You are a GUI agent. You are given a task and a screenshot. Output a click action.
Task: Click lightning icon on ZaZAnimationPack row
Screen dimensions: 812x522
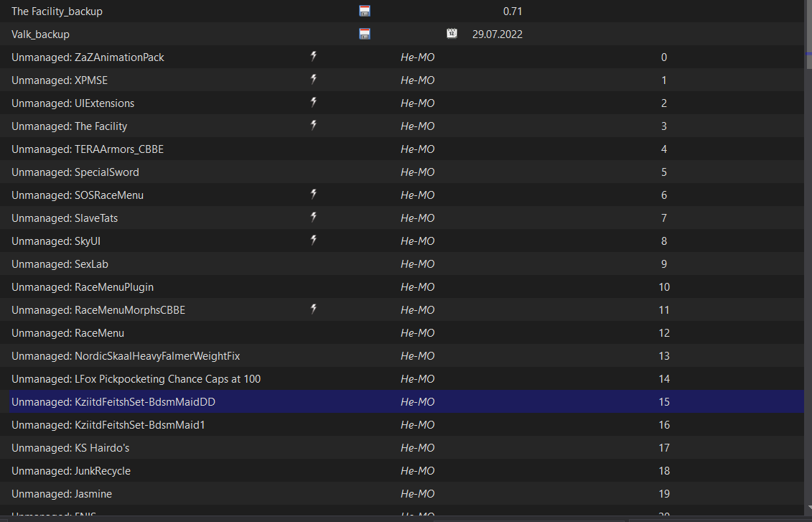tap(313, 57)
